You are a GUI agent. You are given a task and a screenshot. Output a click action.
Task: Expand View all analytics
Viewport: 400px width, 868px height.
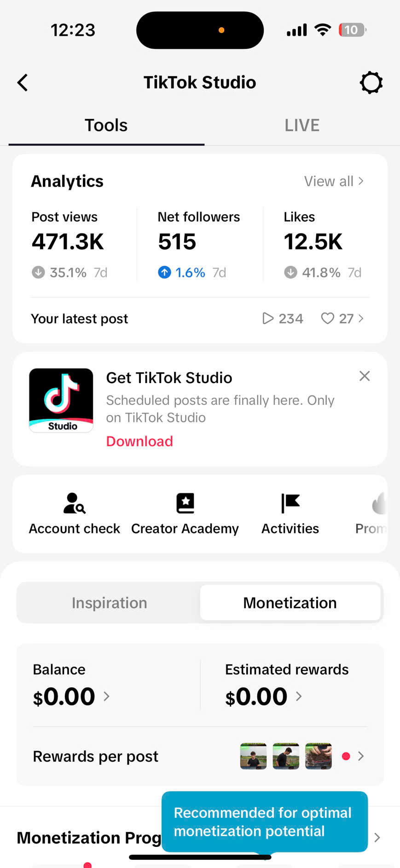(334, 181)
